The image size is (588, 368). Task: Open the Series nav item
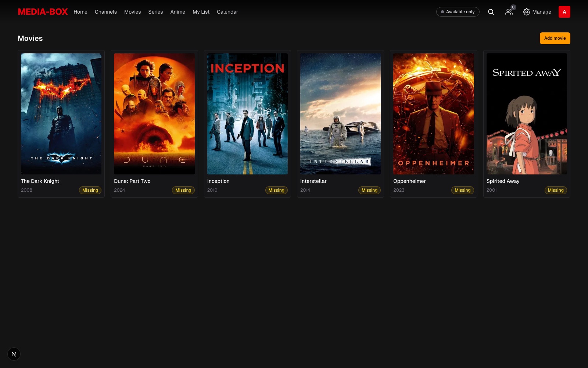click(155, 12)
